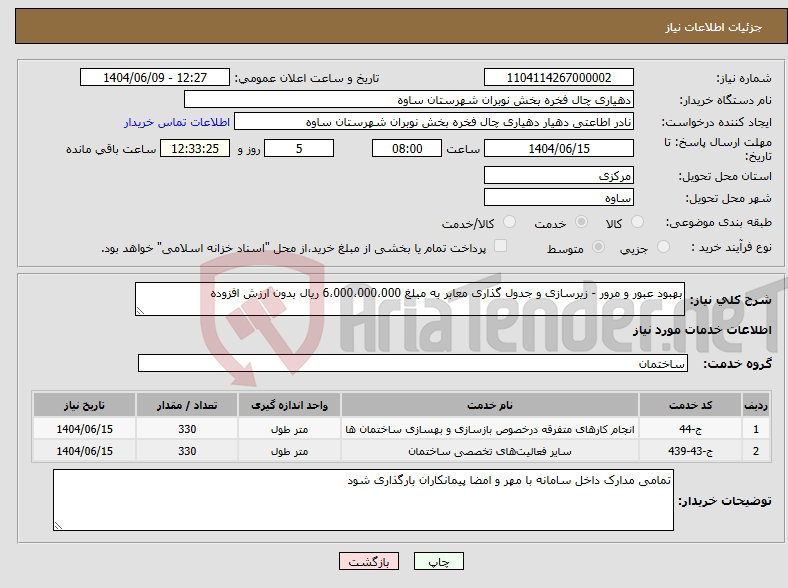Click the کد خدمت column header
Viewport: 788px width, 588px height.
click(691, 405)
